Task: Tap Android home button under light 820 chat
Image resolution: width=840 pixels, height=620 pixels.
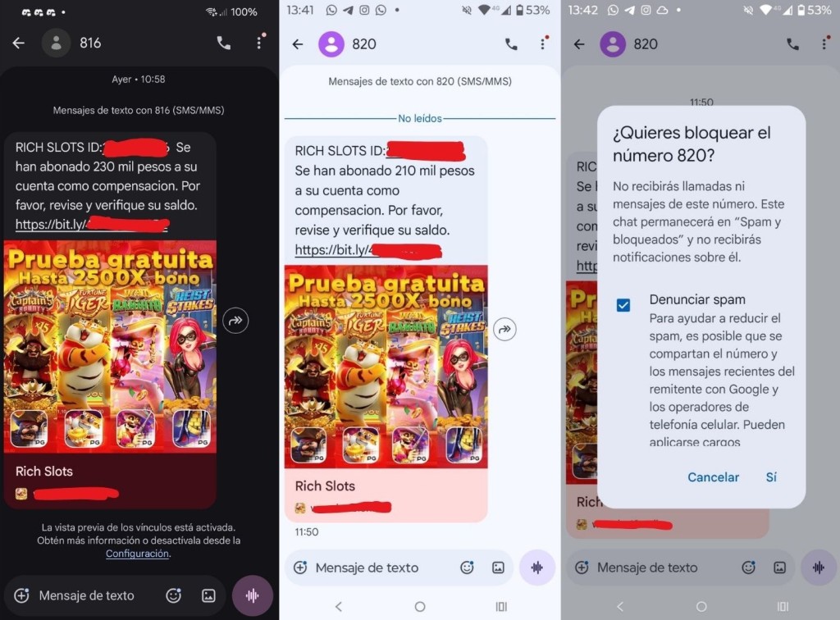Action: point(420,607)
